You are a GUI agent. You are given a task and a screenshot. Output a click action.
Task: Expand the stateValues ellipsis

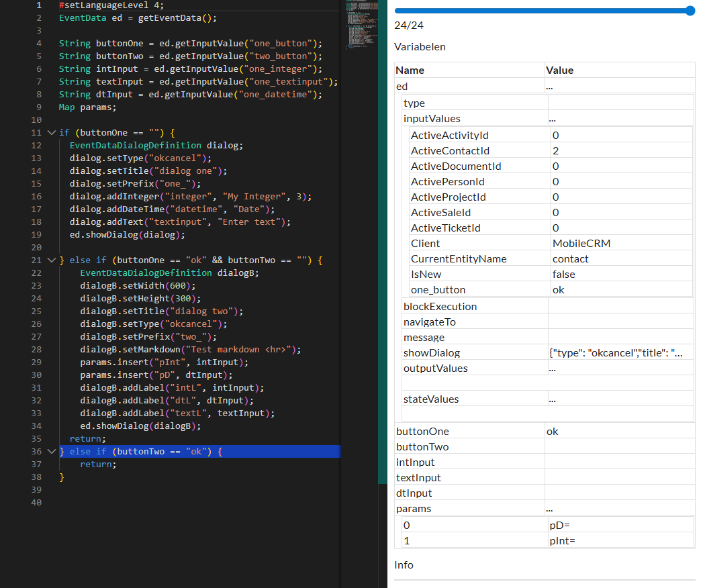click(552, 399)
